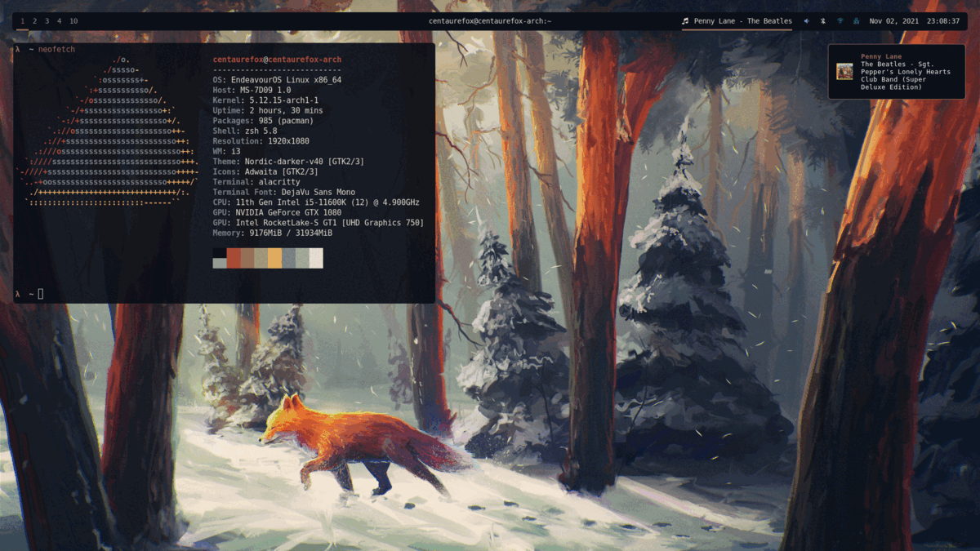Open Bluetooth settings from the bar icon
This screenshot has width=980, height=551.
[823, 21]
